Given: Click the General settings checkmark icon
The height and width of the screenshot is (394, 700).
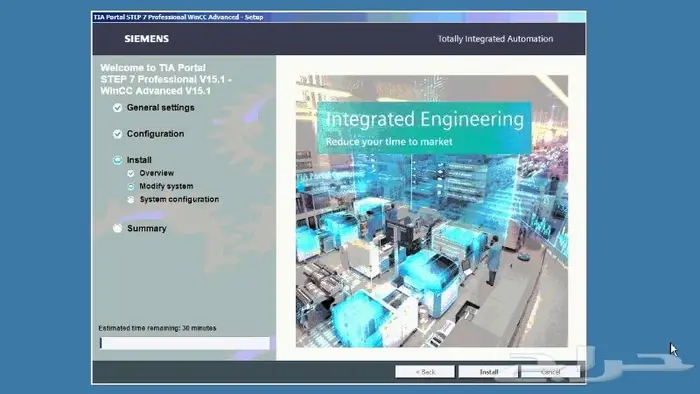Looking at the screenshot, I should (x=117, y=108).
